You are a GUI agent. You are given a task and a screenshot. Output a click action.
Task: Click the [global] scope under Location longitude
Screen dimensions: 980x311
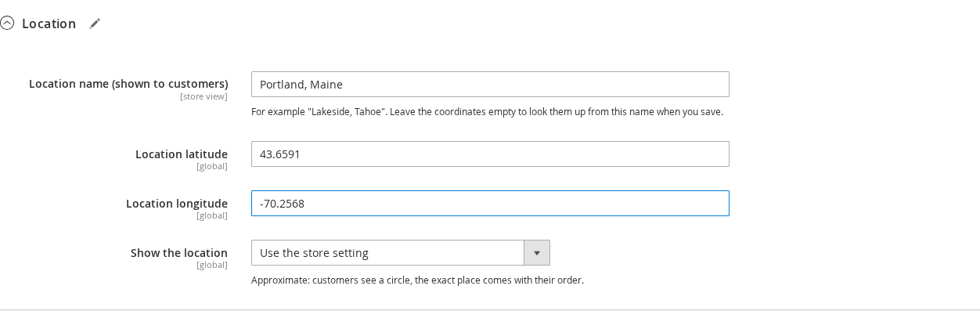212,215
